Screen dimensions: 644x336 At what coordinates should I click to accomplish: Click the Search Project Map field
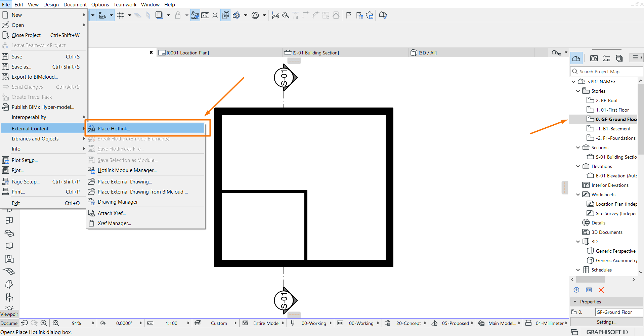pyautogui.click(x=606, y=72)
